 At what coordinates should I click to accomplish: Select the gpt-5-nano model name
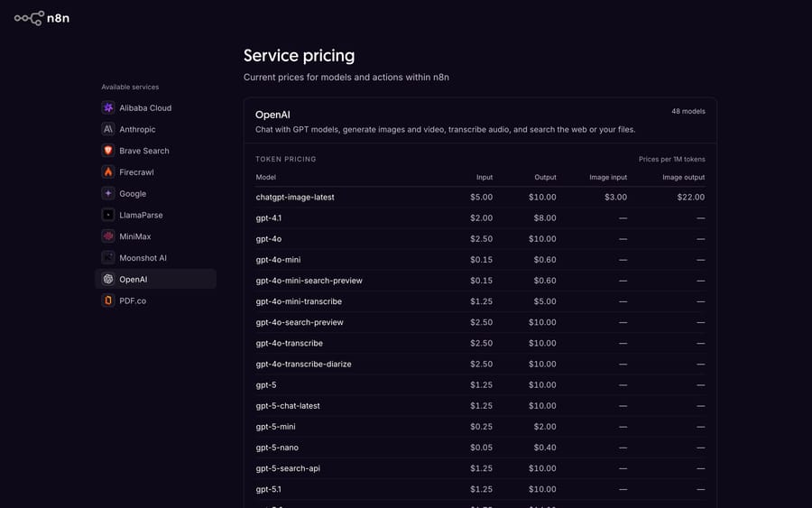tap(277, 448)
